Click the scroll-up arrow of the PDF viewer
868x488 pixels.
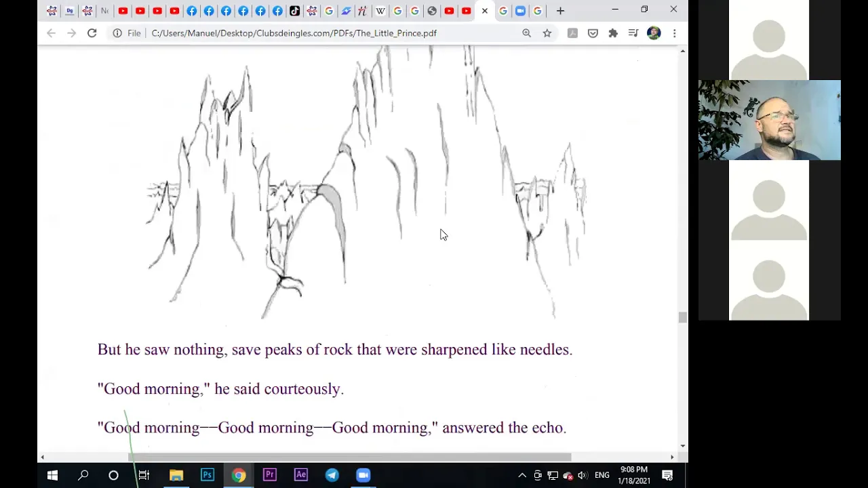coord(682,51)
